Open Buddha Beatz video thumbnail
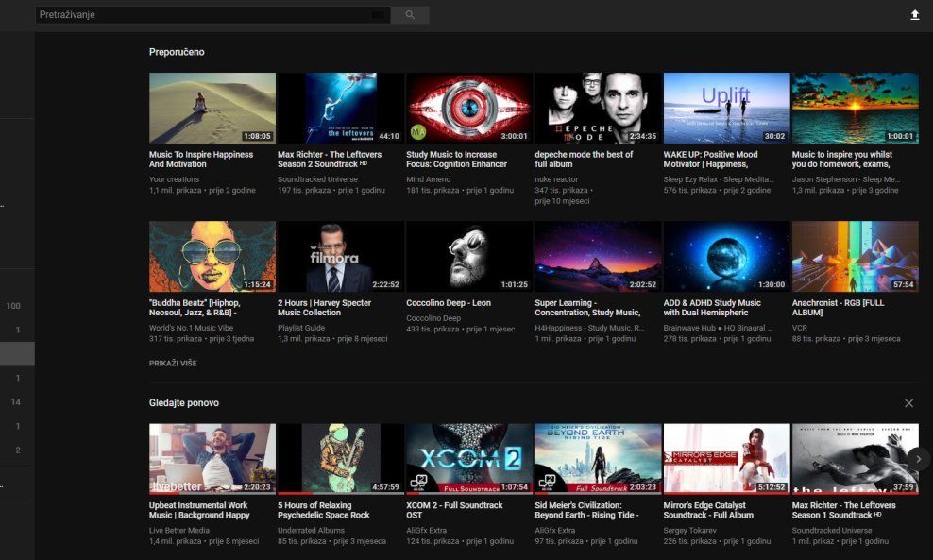This screenshot has width=933, height=560. click(212, 256)
